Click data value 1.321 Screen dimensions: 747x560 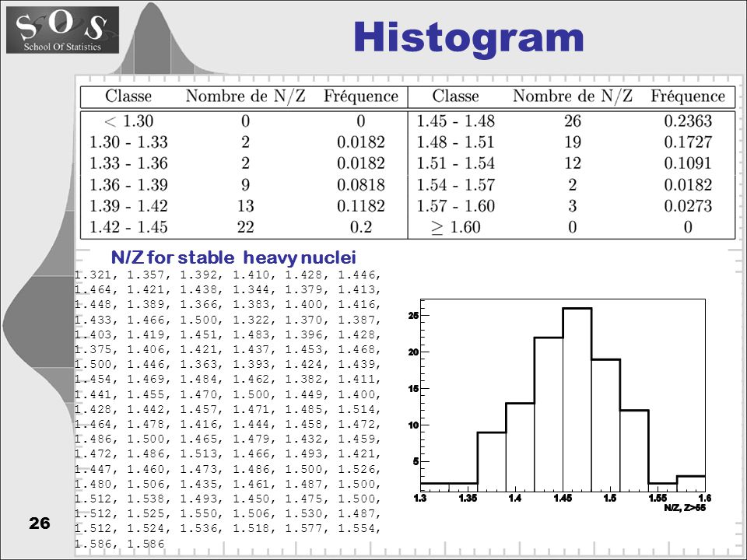(x=93, y=275)
